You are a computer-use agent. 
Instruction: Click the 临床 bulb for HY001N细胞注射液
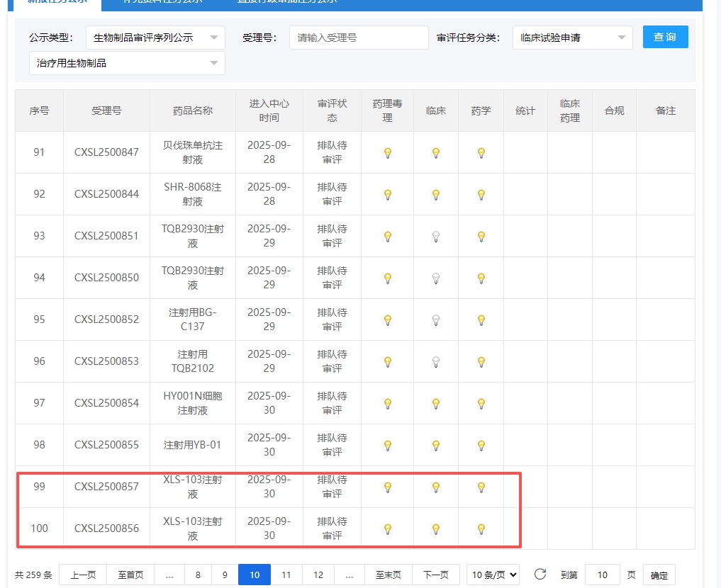tap(436, 403)
